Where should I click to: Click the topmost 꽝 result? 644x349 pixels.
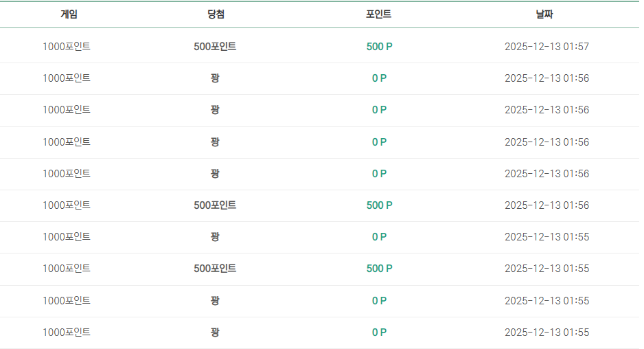[x=215, y=78]
